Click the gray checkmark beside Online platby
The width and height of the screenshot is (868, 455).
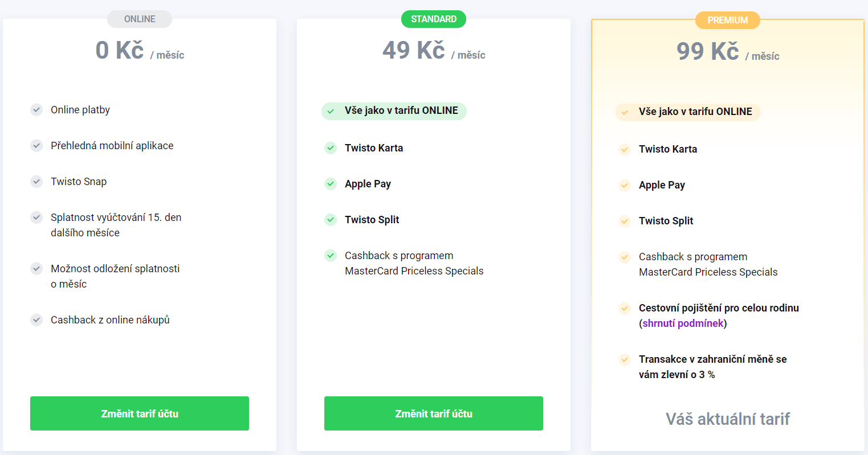click(x=36, y=110)
